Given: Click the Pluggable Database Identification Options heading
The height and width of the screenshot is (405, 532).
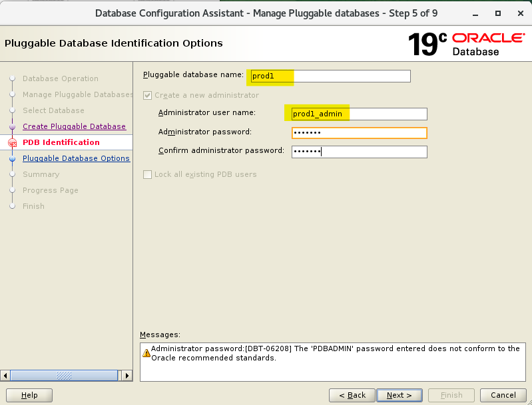Looking at the screenshot, I should [114, 43].
